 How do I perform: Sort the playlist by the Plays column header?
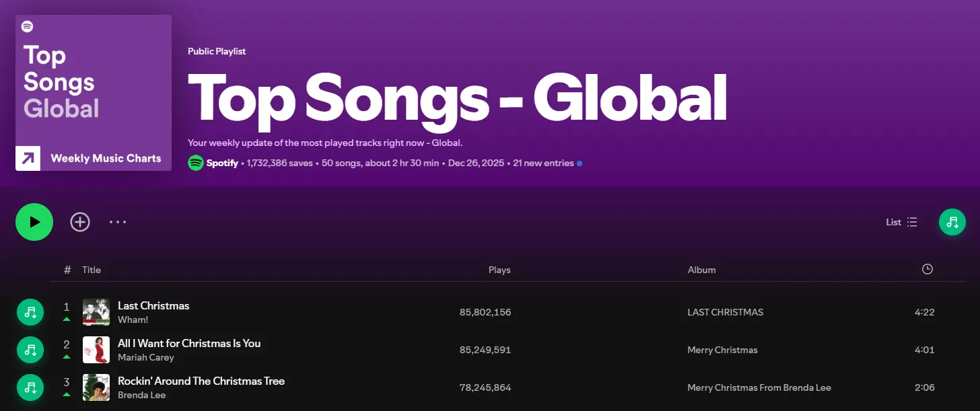coord(499,269)
